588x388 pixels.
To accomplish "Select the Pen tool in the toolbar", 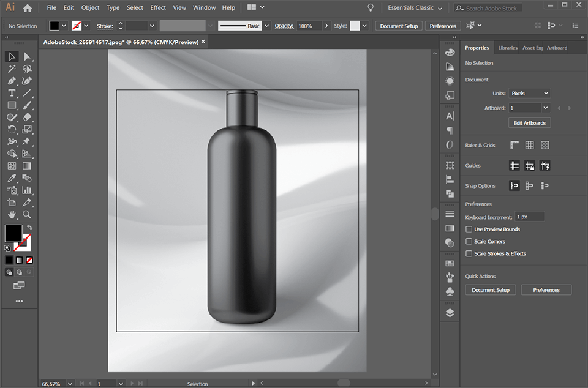I will [x=12, y=80].
